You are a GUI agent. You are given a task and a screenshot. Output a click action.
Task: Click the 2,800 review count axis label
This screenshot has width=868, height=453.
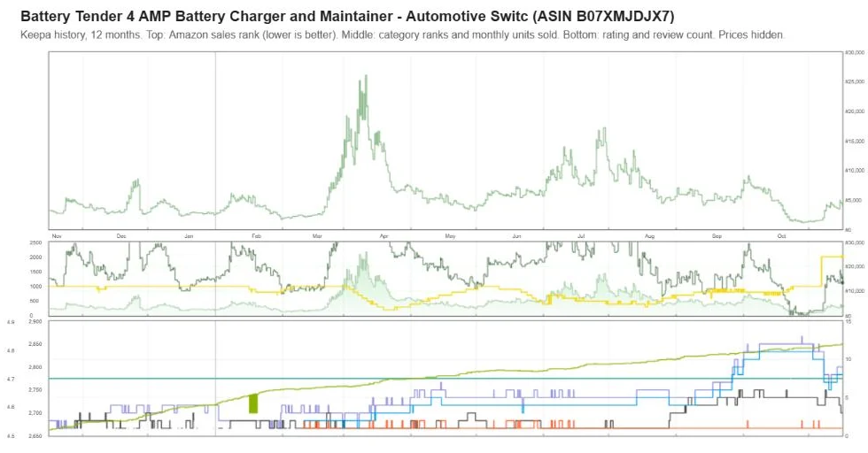click(35, 367)
